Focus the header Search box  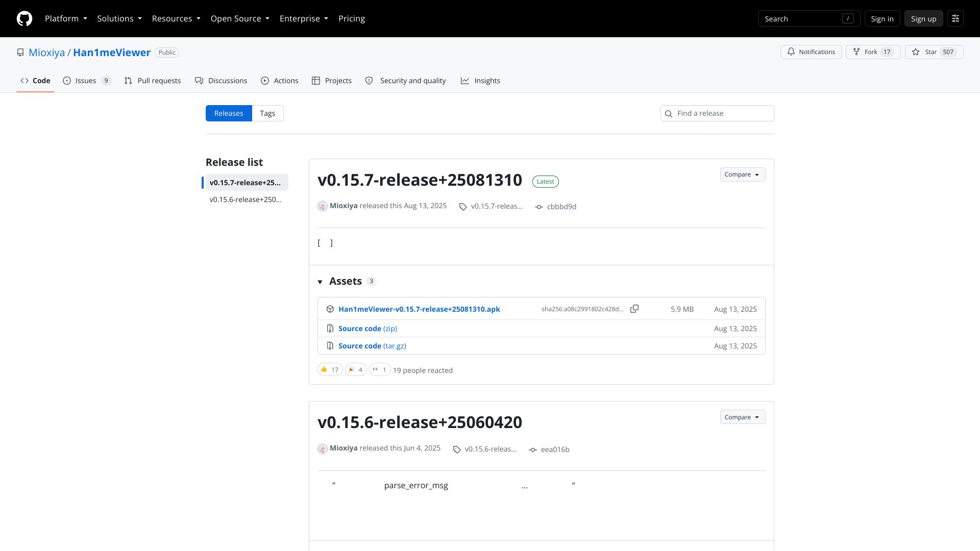coord(809,18)
